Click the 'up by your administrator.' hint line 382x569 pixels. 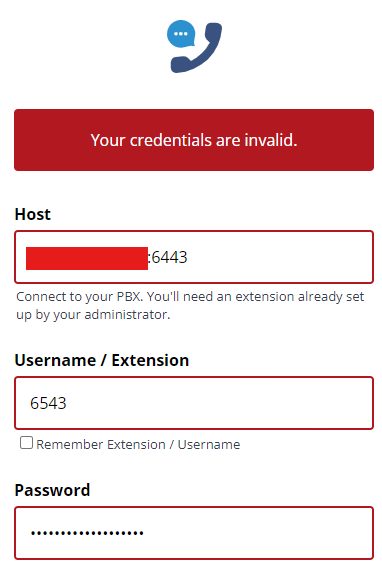click(93, 315)
